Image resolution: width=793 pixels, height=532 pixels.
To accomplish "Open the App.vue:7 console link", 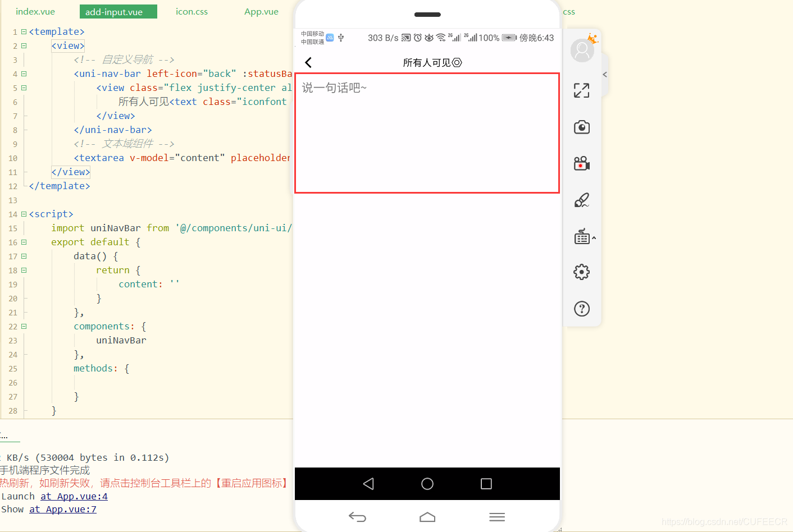I will tap(63, 509).
